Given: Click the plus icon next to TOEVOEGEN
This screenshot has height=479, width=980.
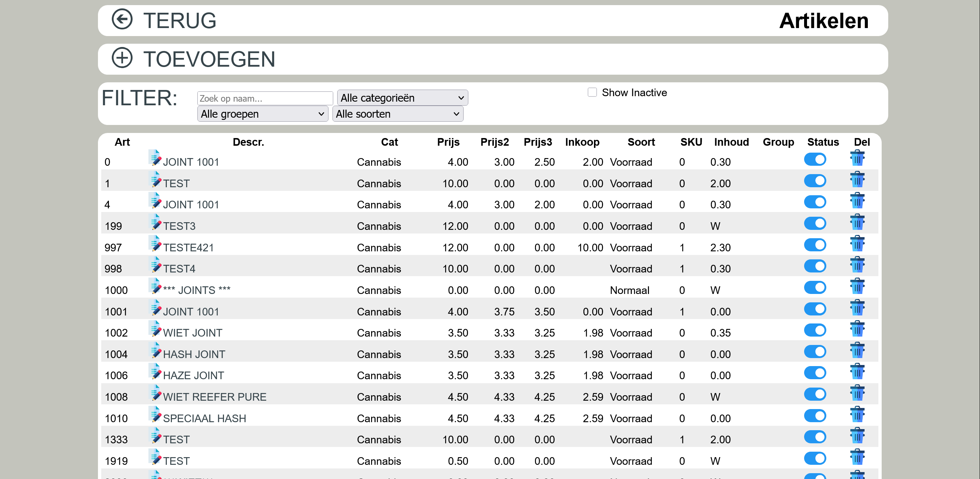Looking at the screenshot, I should point(122,58).
